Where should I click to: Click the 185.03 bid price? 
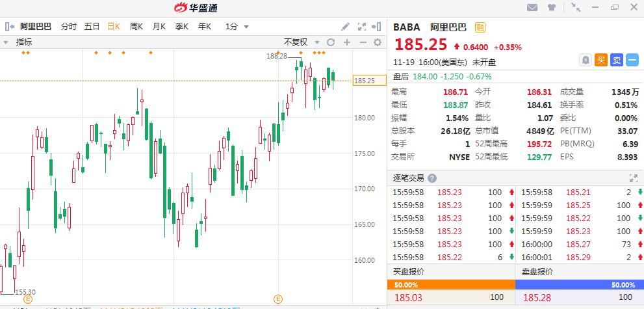408,297
